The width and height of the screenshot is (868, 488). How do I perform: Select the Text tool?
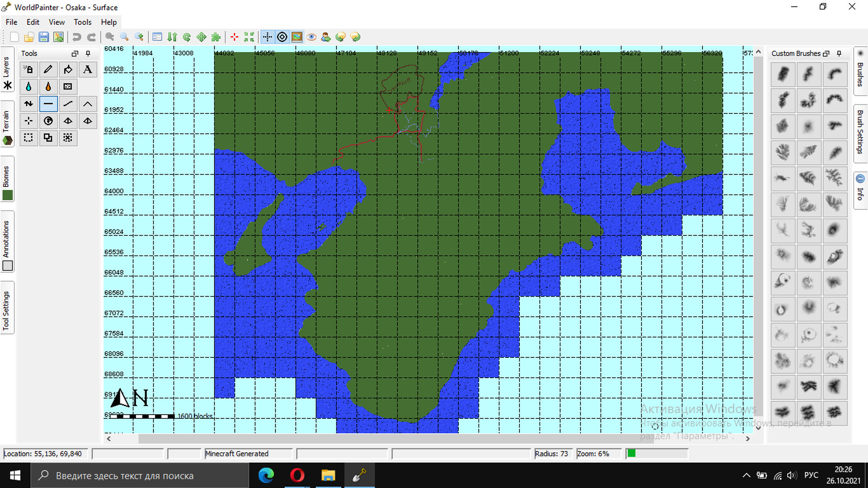pos(88,69)
